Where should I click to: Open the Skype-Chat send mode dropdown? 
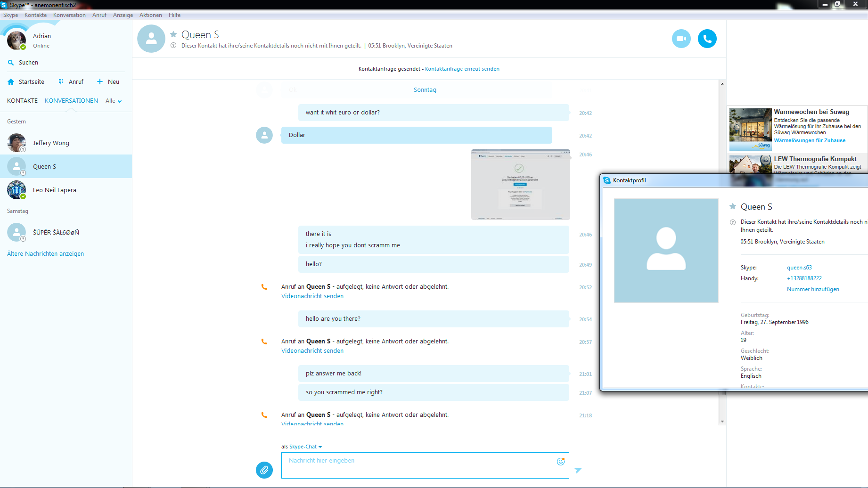click(305, 447)
